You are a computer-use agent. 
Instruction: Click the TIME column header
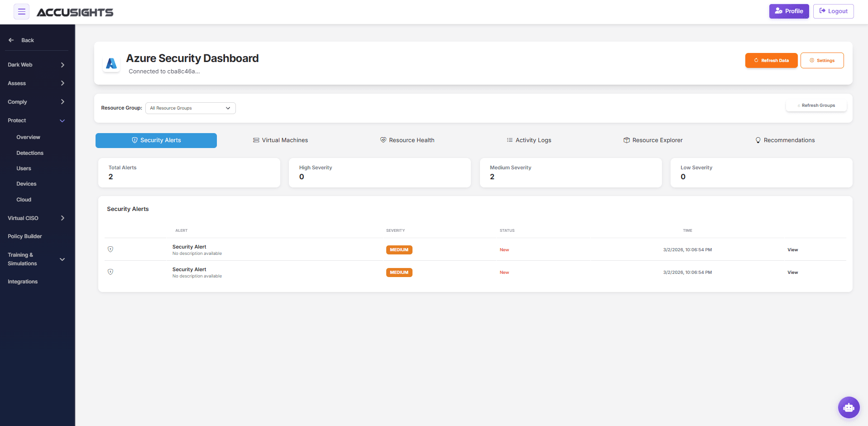(x=687, y=230)
